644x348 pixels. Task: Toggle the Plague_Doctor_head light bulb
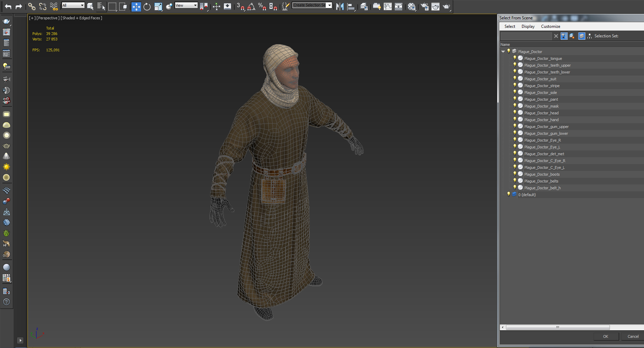coord(514,113)
